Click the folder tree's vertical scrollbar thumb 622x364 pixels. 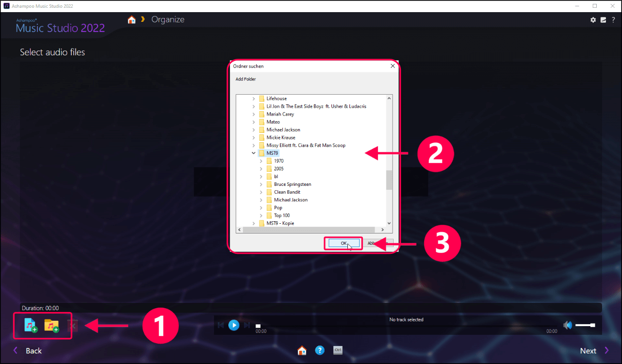(x=389, y=180)
